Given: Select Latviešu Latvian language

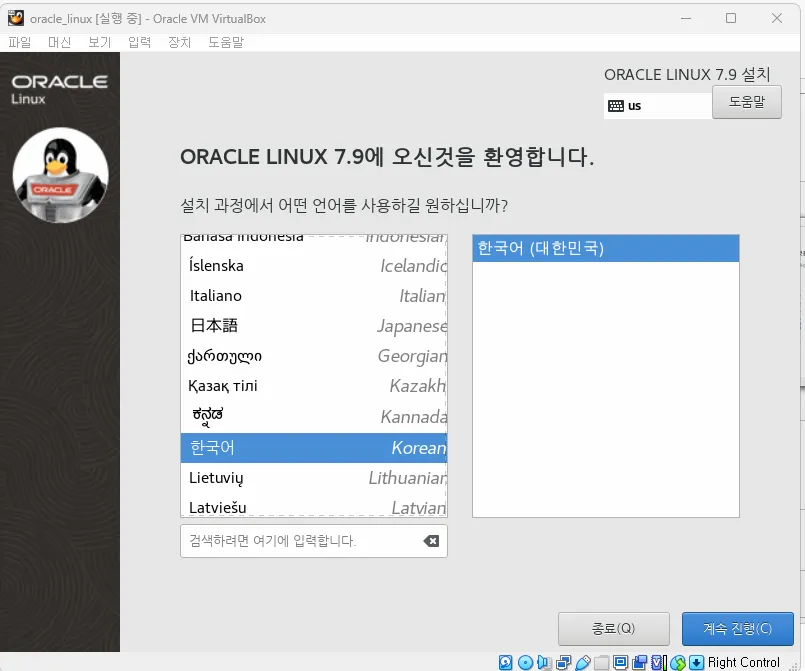Looking at the screenshot, I should [x=314, y=506].
